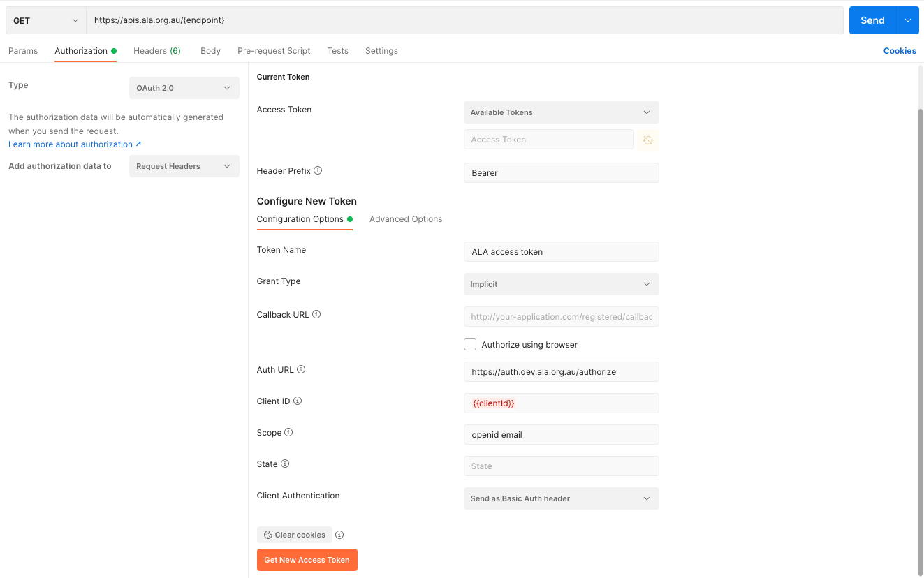
Task: Open the GET request method dropdown
Action: [45, 20]
